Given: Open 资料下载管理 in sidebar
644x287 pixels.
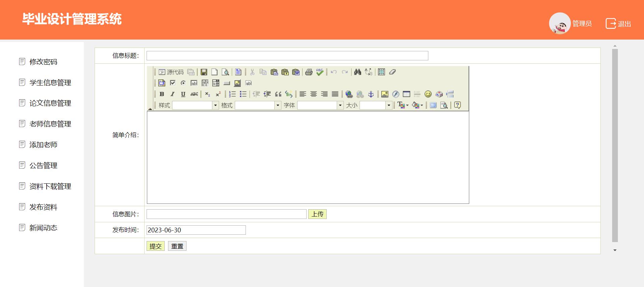Looking at the screenshot, I should pyautogui.click(x=50, y=186).
